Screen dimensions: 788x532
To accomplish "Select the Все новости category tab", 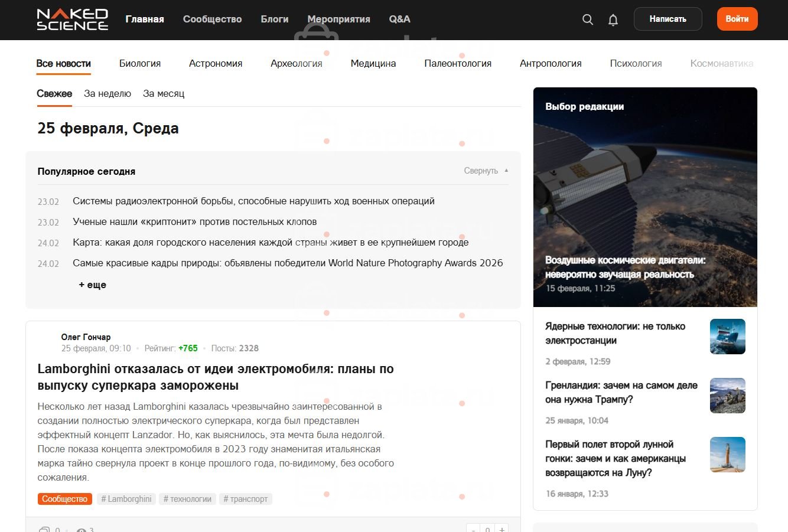I will (x=64, y=63).
